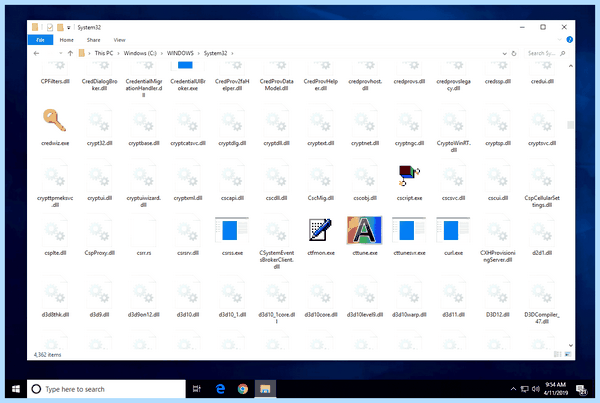Open the File menu tab
The width and height of the screenshot is (600, 403).
point(40,40)
